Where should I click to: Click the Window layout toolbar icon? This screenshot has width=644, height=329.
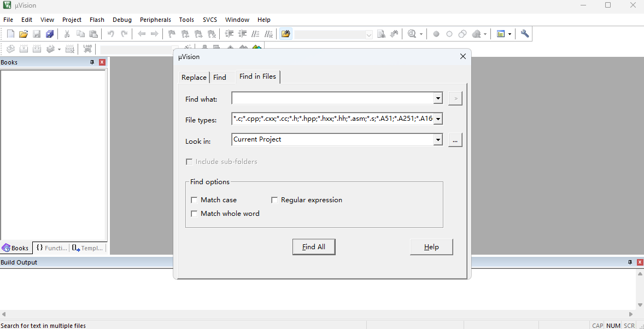tap(501, 34)
